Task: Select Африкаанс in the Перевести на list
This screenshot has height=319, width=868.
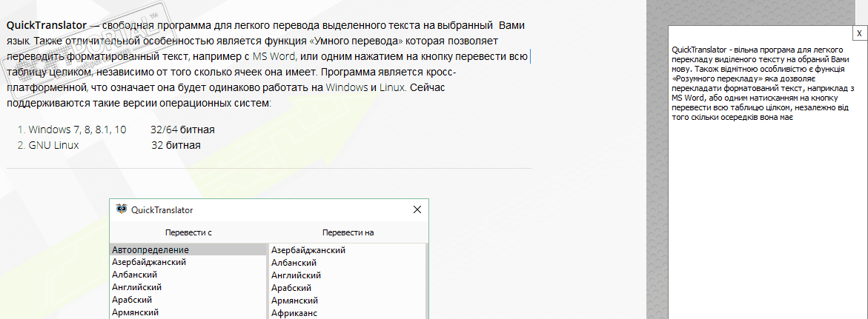Action: [347, 314]
